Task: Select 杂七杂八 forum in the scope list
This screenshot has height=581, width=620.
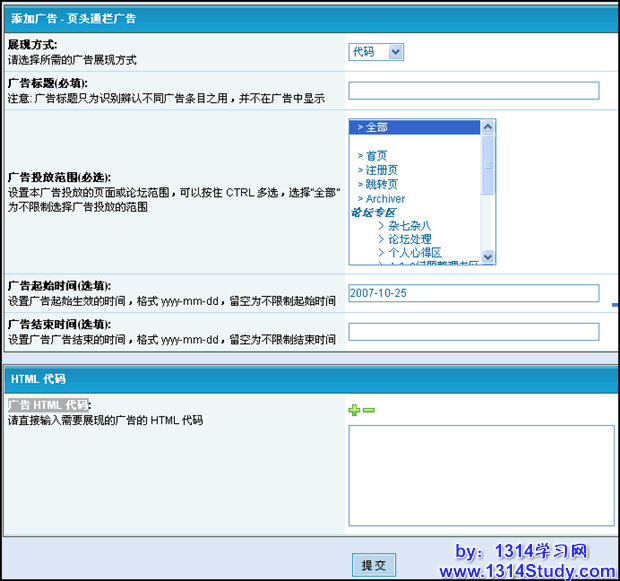Action: (409, 226)
